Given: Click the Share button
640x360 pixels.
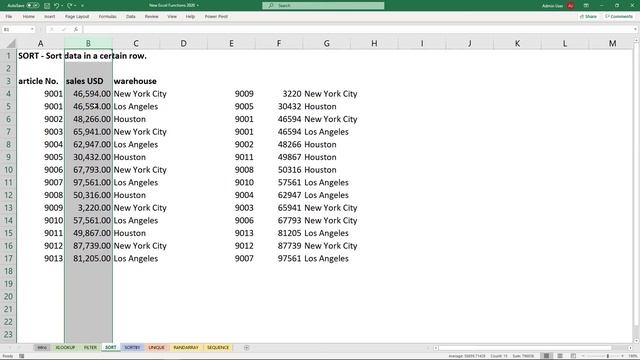Looking at the screenshot, I should pos(588,17).
